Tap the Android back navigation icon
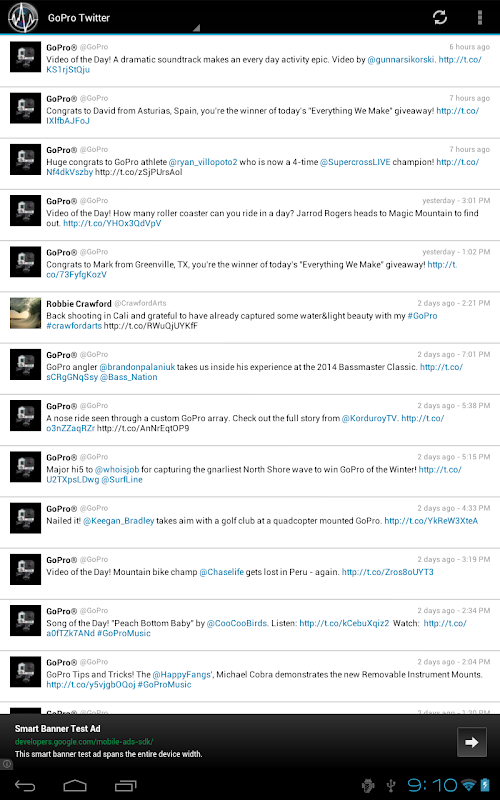 [24, 786]
